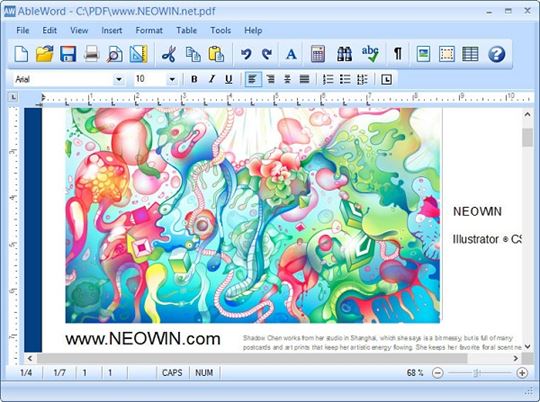The width and height of the screenshot is (540, 402).
Task: Cut selection with the scissors icon
Action: pos(169,54)
